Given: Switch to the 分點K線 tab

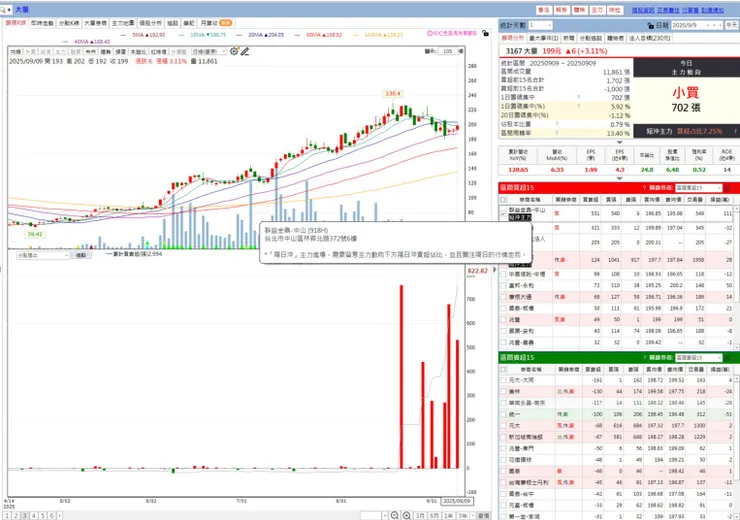Looking at the screenshot, I should point(69,23).
